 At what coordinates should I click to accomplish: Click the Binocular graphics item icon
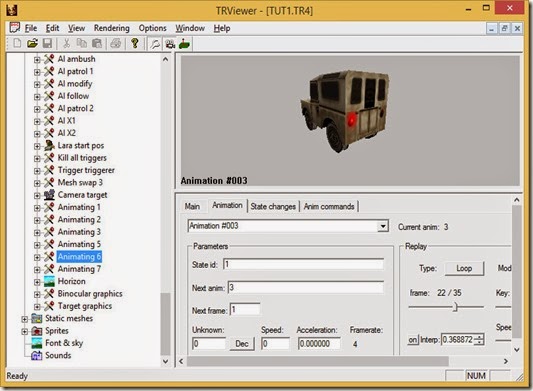(x=49, y=293)
